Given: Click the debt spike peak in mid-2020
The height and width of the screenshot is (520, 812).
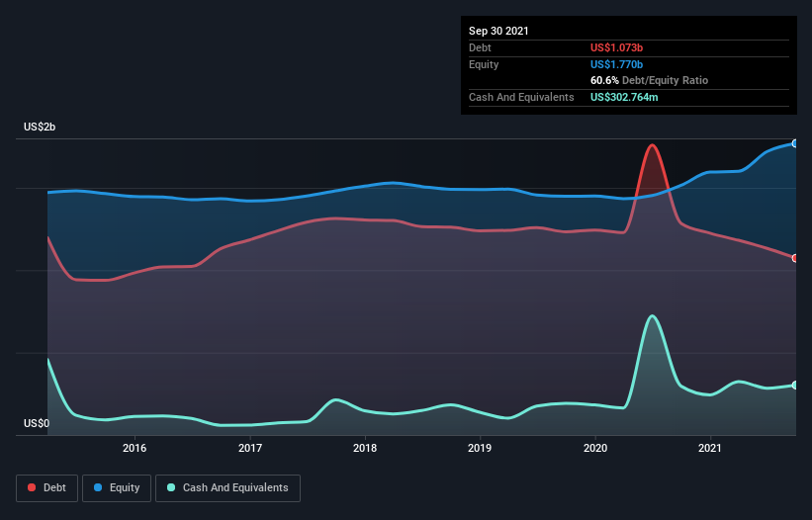Looking at the screenshot, I should tap(652, 145).
